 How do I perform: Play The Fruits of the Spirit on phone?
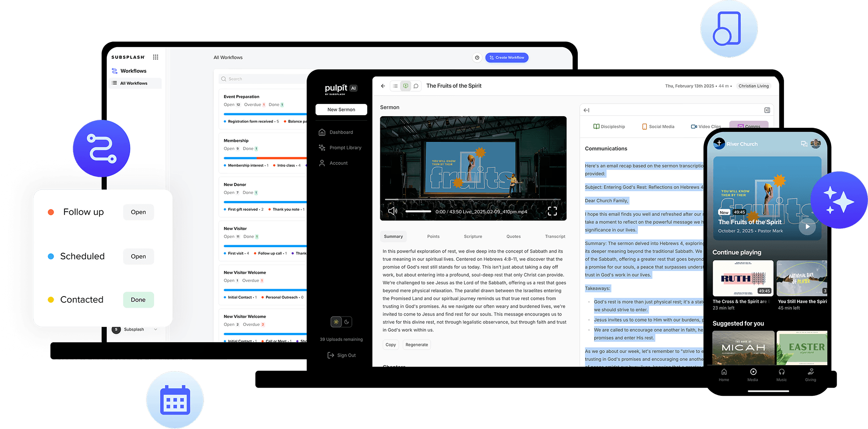click(807, 227)
